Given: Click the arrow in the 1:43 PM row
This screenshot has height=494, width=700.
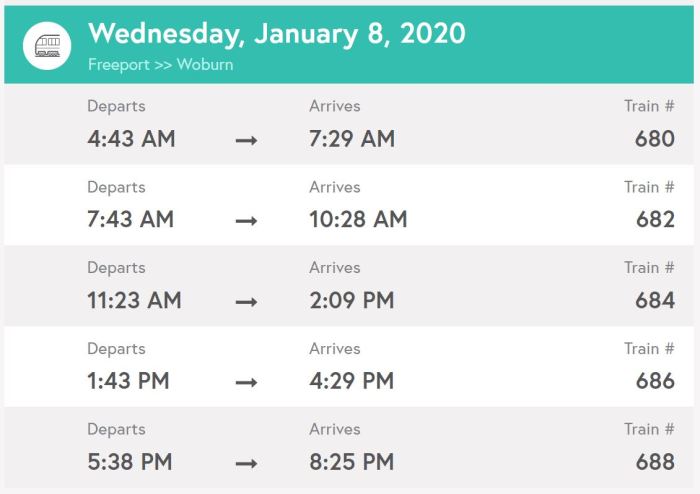Looking at the screenshot, I should 246,383.
